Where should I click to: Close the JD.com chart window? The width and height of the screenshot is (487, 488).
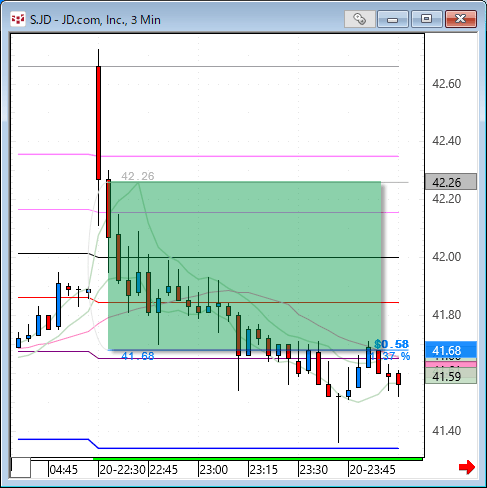click(x=461, y=19)
